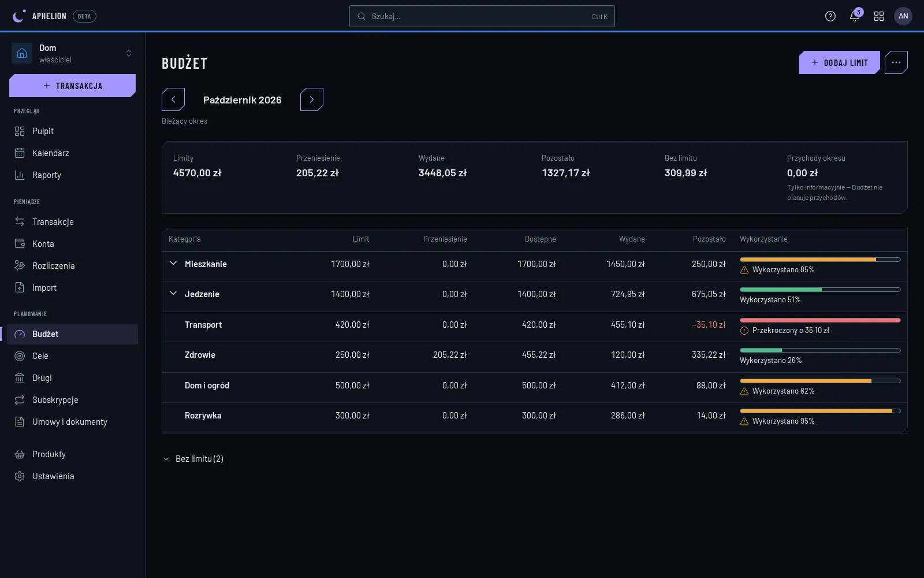
Task: Open Długi in the sidebar
Action: tap(73, 378)
